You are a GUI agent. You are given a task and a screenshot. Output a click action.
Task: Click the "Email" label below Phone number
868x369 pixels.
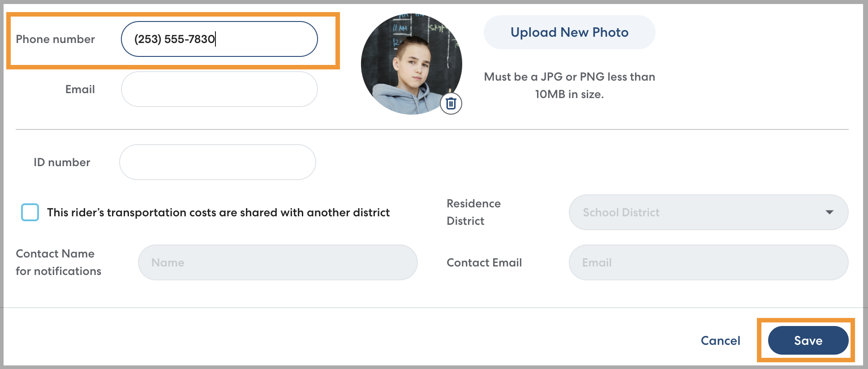click(80, 89)
